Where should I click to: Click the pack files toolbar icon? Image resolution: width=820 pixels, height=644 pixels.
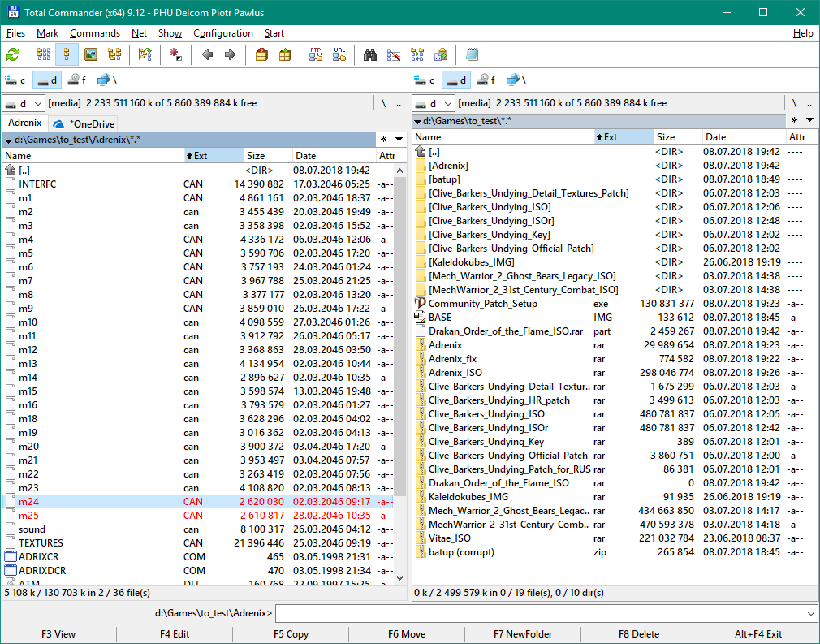pyautogui.click(x=261, y=55)
